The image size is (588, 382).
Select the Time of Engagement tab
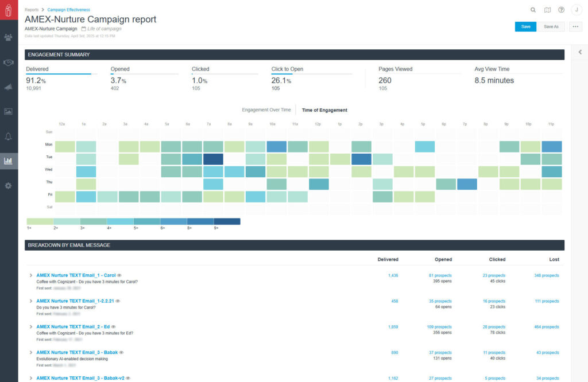click(x=324, y=110)
